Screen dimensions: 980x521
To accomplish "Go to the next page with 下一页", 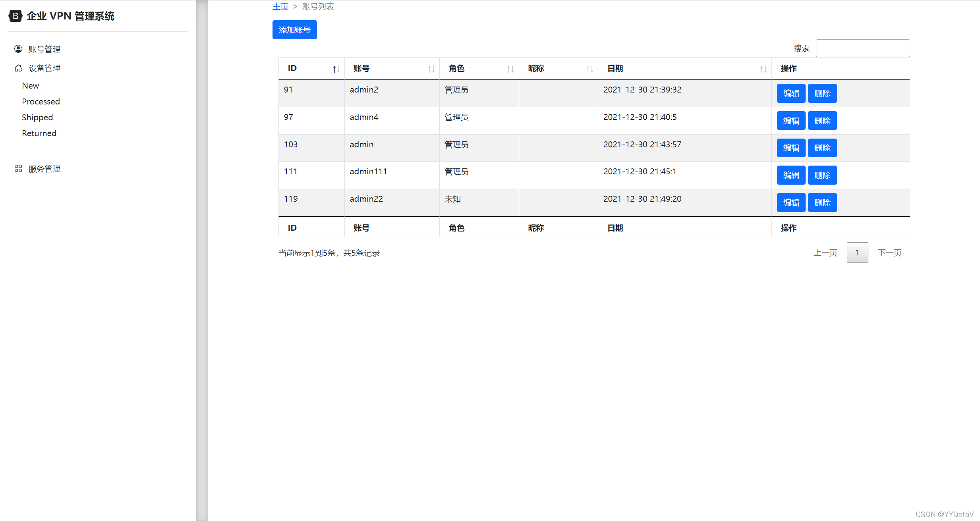I will click(x=889, y=253).
